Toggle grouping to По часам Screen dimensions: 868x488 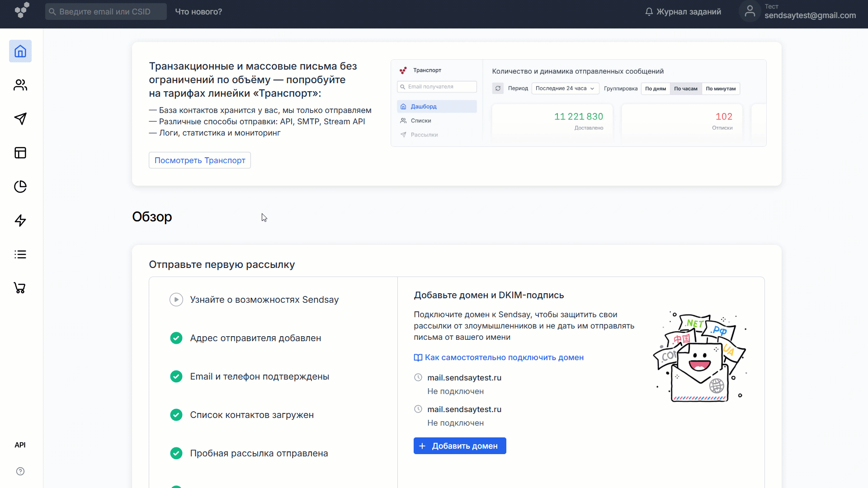click(x=686, y=89)
